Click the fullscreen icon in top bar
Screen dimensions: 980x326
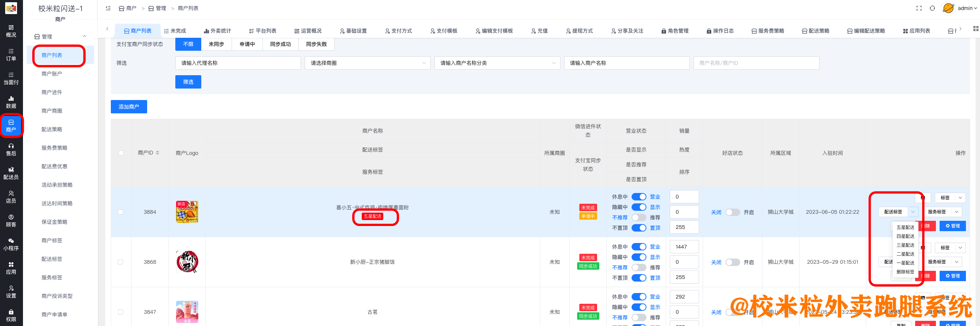pos(919,9)
